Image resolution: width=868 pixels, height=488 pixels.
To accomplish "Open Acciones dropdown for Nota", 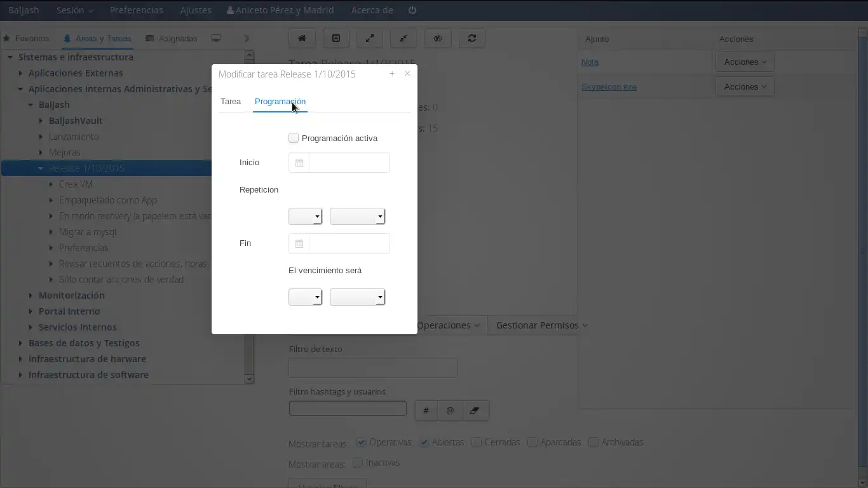I will point(745,62).
